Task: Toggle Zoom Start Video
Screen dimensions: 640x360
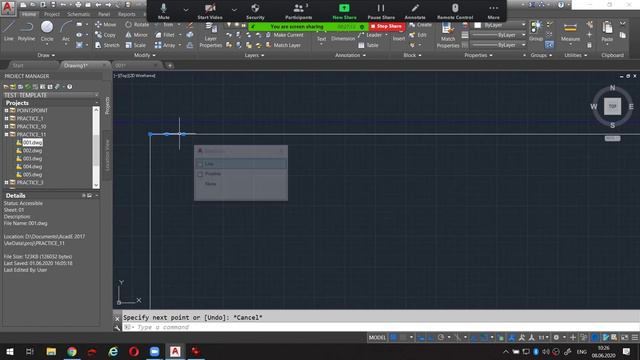Action: [210, 11]
